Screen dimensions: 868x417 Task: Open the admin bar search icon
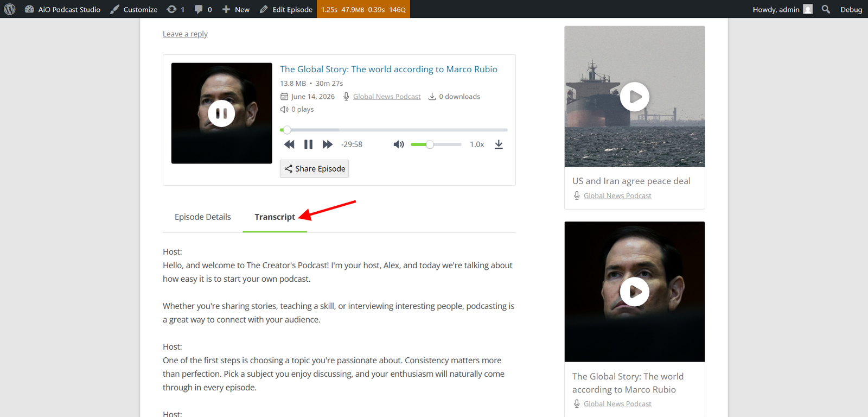point(826,9)
